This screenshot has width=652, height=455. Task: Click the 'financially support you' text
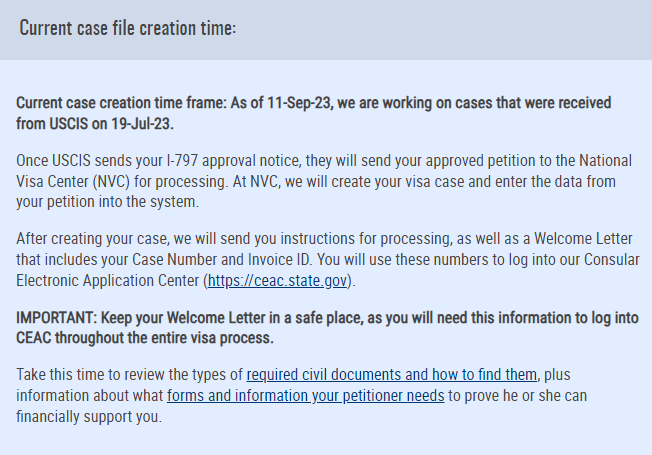[x=89, y=416]
